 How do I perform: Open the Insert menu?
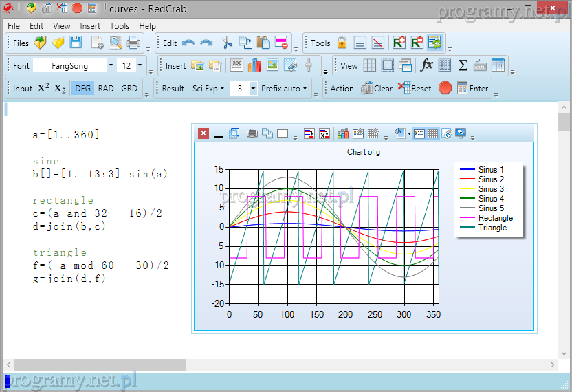click(x=90, y=26)
